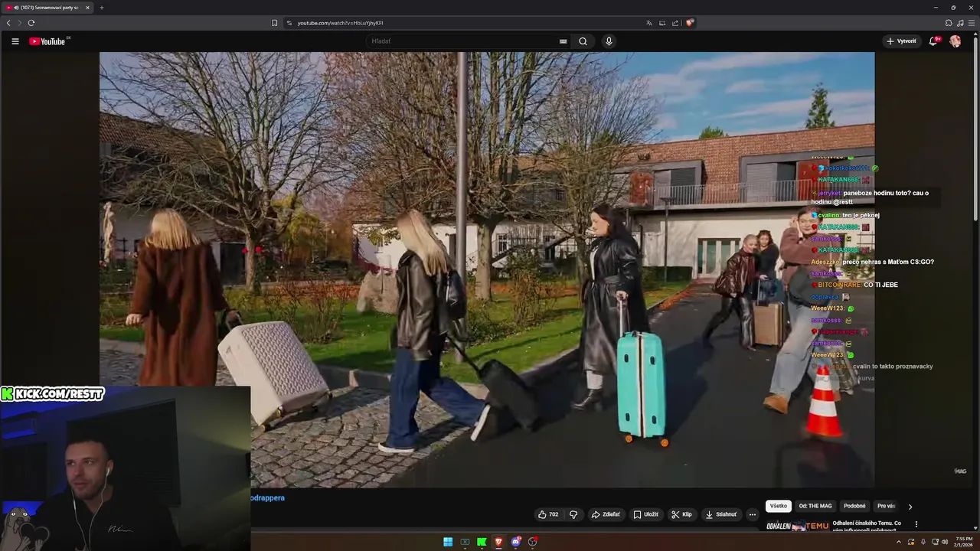Go forward in browser history
Image resolution: width=980 pixels, height=551 pixels.
point(19,23)
